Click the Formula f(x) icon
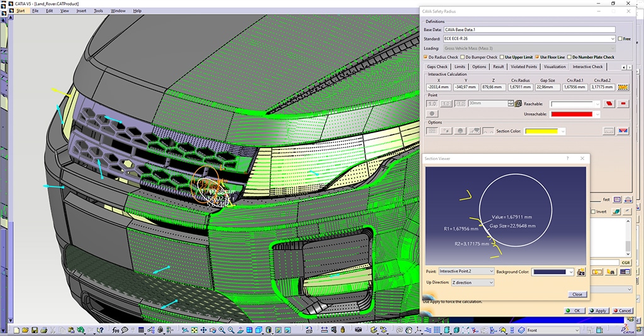This screenshot has width=644, height=336. (116, 330)
